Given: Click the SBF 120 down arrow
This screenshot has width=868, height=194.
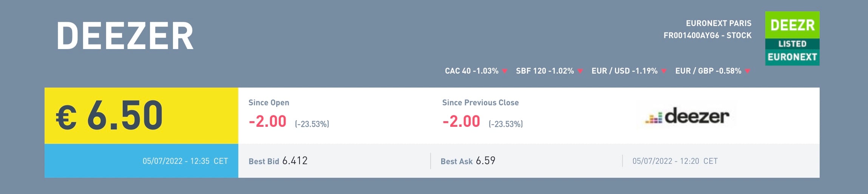Looking at the screenshot, I should (580, 71).
